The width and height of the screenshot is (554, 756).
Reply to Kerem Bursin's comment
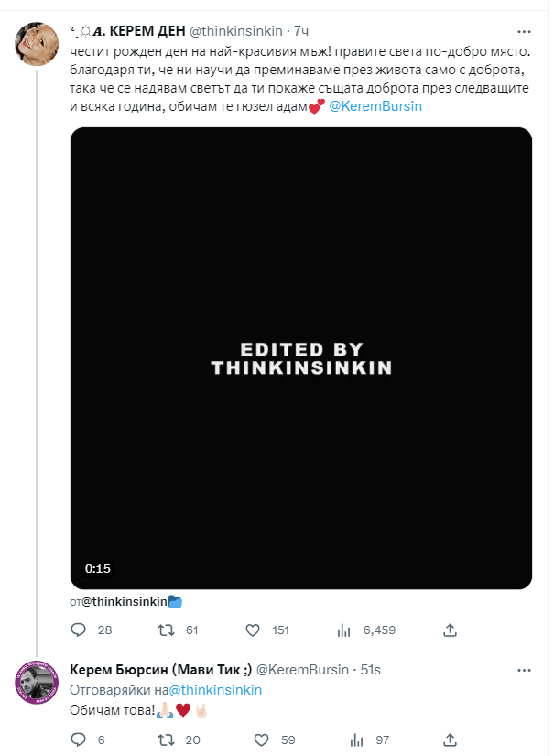[79, 740]
